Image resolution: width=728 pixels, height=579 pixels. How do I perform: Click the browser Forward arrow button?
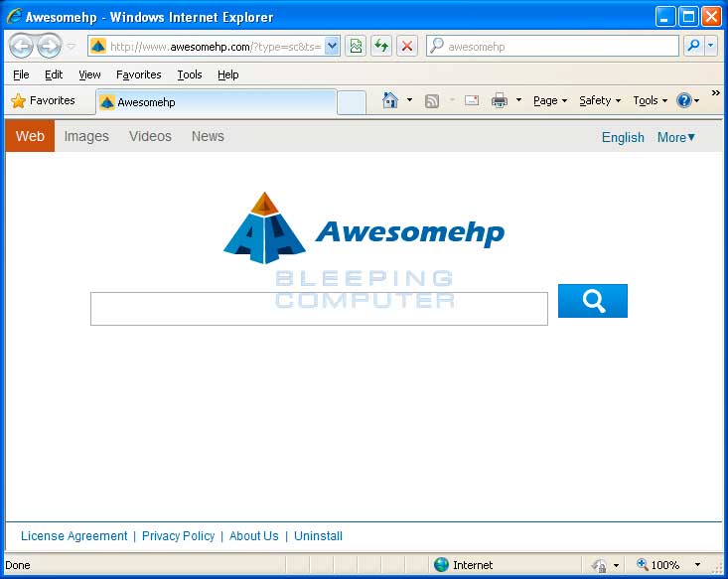click(50, 46)
